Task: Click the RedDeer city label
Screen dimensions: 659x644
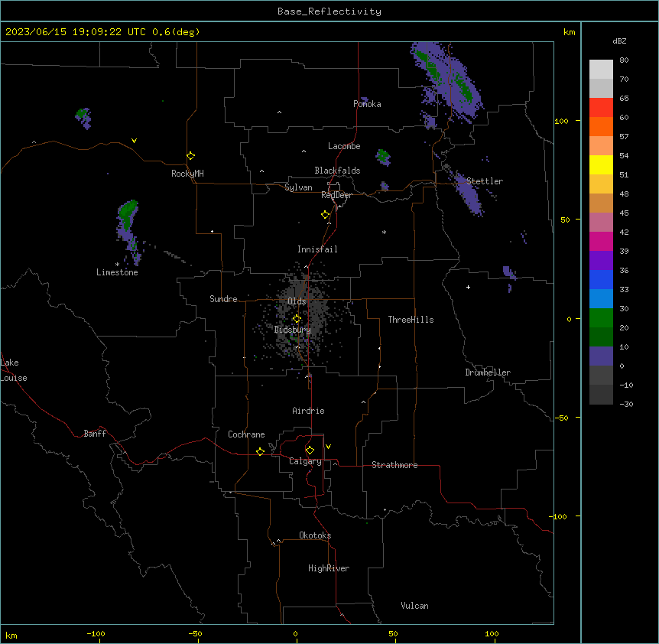Action: 336,195
